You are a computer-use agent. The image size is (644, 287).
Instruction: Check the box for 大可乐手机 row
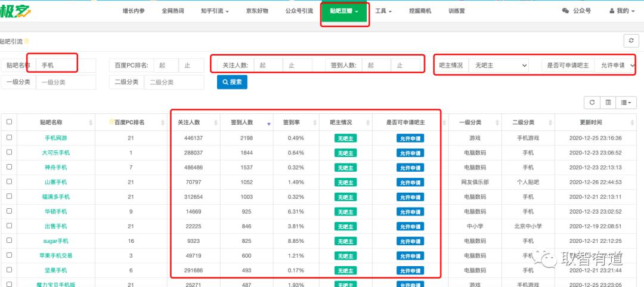pos(9,152)
